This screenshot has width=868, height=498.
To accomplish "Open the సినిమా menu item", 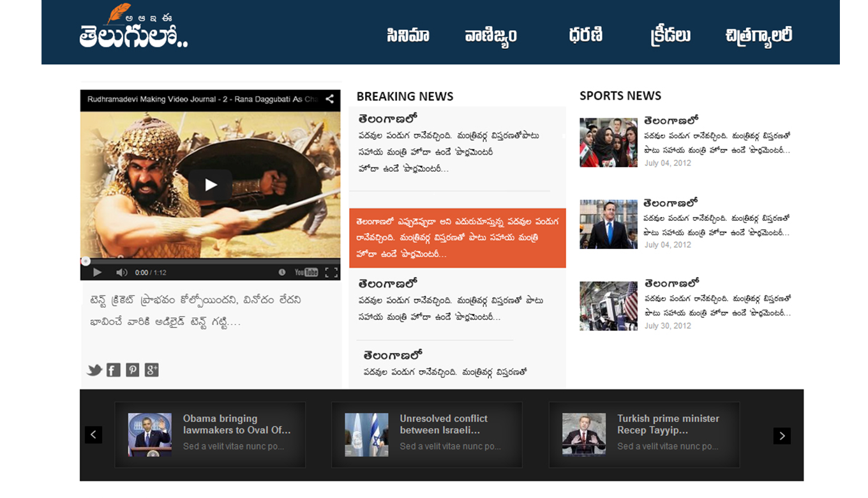I will coord(408,35).
